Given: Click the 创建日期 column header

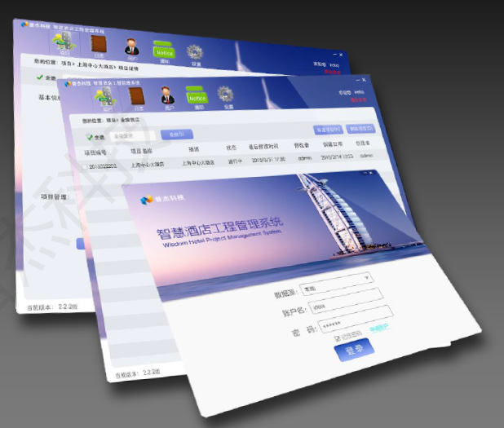Looking at the screenshot, I should [333, 144].
